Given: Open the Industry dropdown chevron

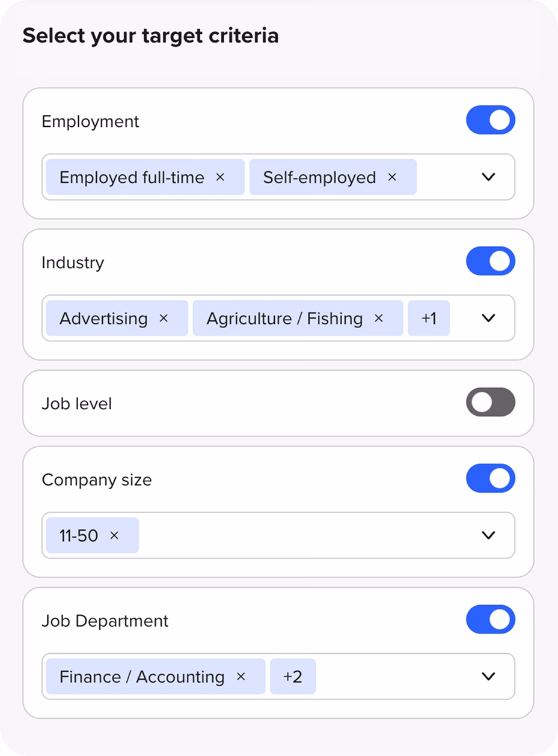Looking at the screenshot, I should pyautogui.click(x=488, y=319).
